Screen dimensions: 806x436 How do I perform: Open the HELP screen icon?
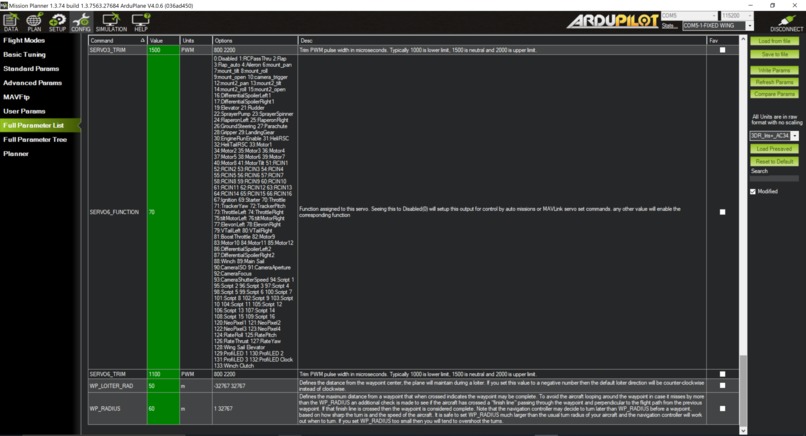tap(140, 22)
